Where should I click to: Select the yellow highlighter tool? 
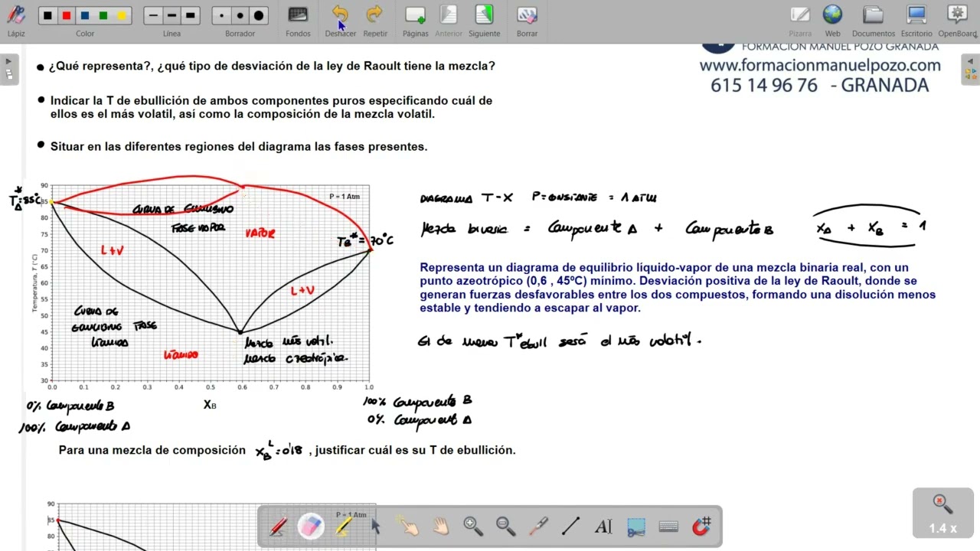[343, 527]
